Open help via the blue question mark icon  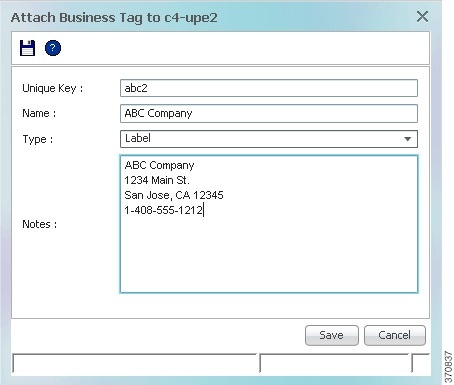pyautogui.click(x=53, y=48)
